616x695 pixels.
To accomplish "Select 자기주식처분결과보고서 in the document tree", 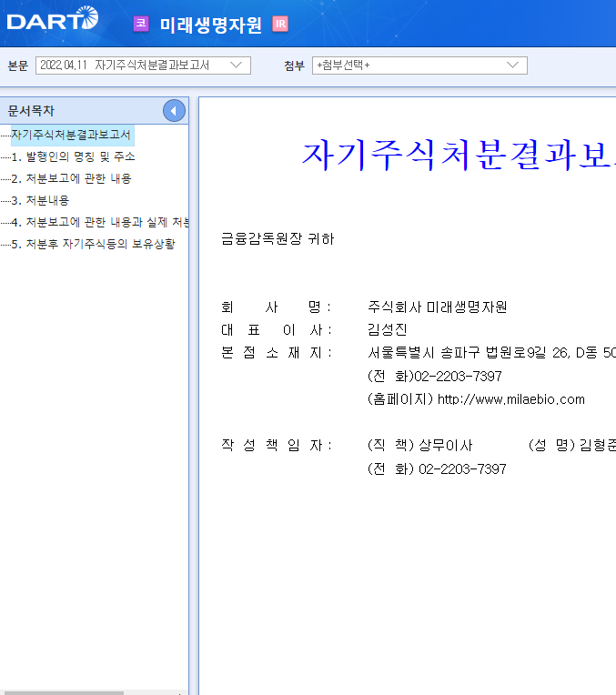I will tap(71, 135).
